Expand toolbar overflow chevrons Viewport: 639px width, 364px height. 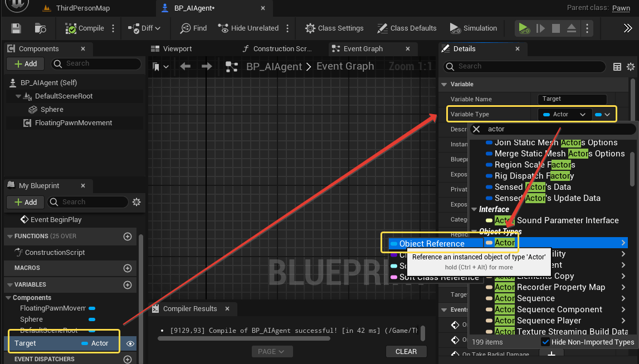pos(628,28)
